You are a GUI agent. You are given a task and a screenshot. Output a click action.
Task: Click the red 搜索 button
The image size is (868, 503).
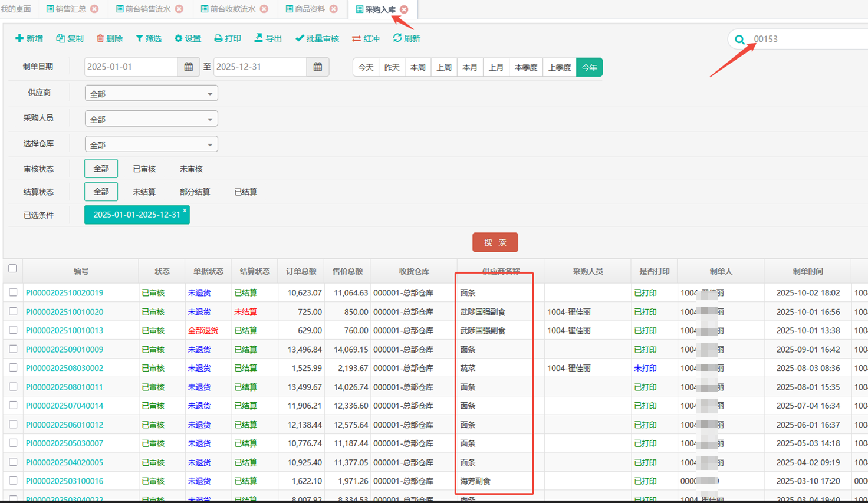coord(495,242)
